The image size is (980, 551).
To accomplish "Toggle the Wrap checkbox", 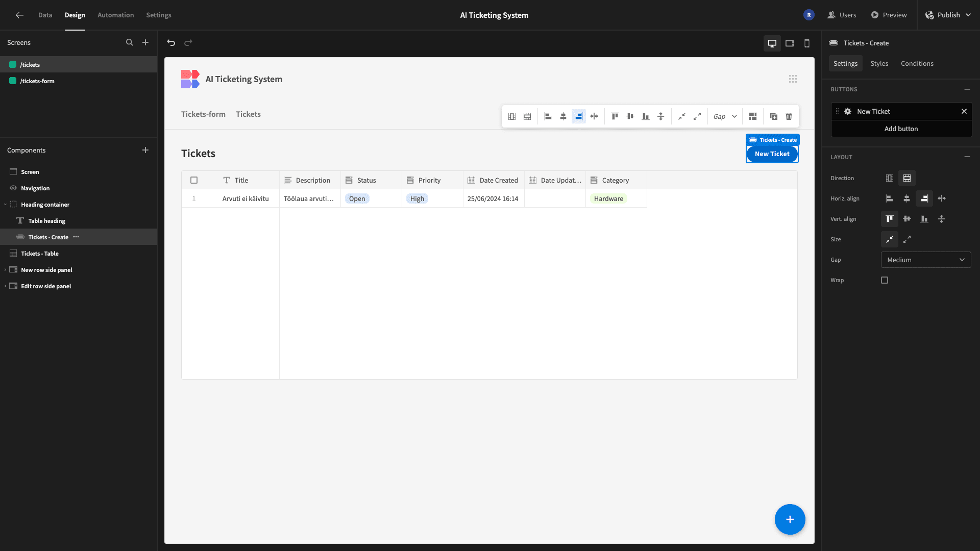I will (885, 280).
